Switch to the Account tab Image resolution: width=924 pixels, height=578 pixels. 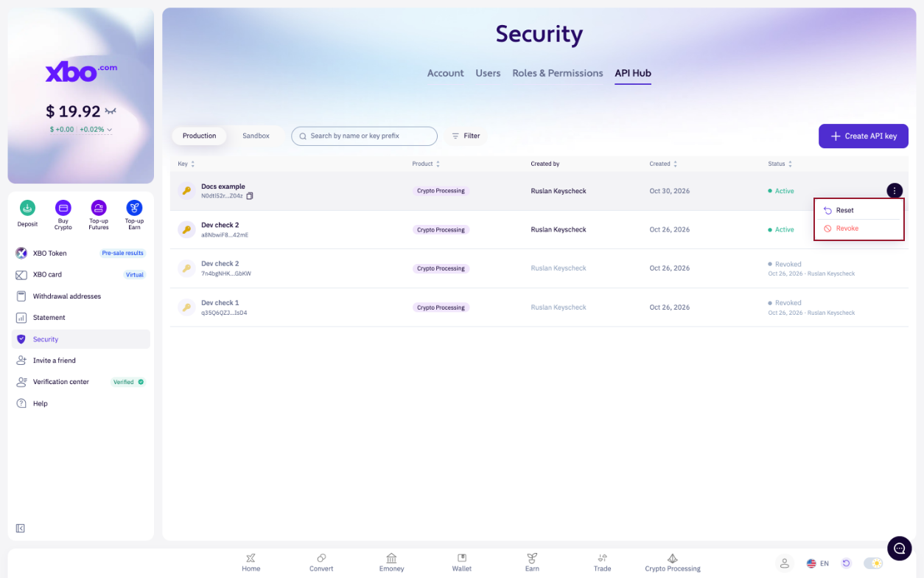pos(446,73)
